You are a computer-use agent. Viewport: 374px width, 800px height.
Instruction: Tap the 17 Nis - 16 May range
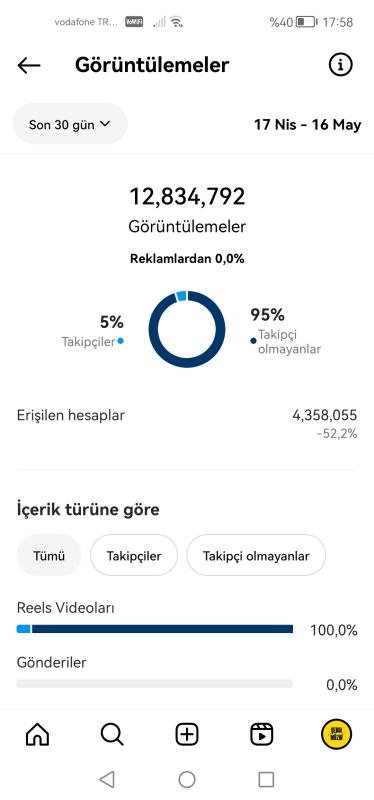coord(308,124)
